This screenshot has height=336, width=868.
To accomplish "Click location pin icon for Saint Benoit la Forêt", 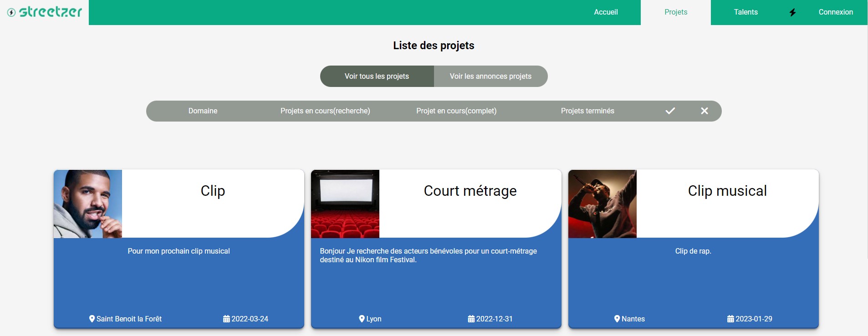I will coord(92,319).
